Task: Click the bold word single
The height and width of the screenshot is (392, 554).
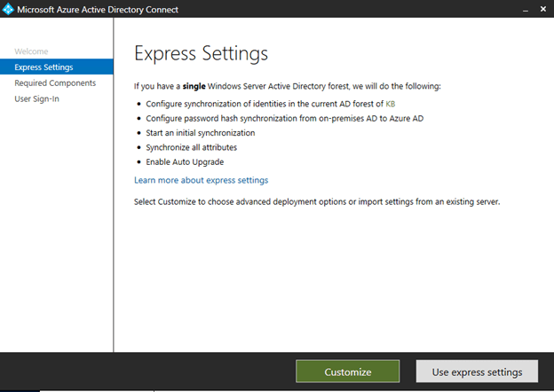Action: point(194,86)
